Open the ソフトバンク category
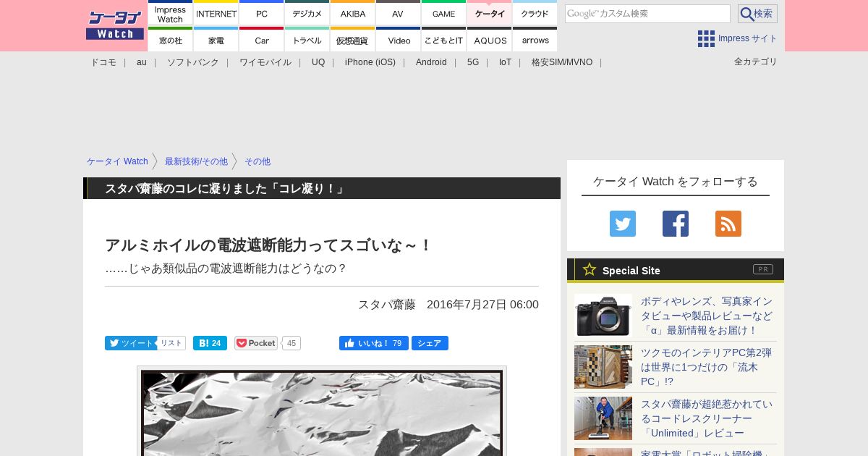This screenshot has height=456, width=868. (x=193, y=62)
